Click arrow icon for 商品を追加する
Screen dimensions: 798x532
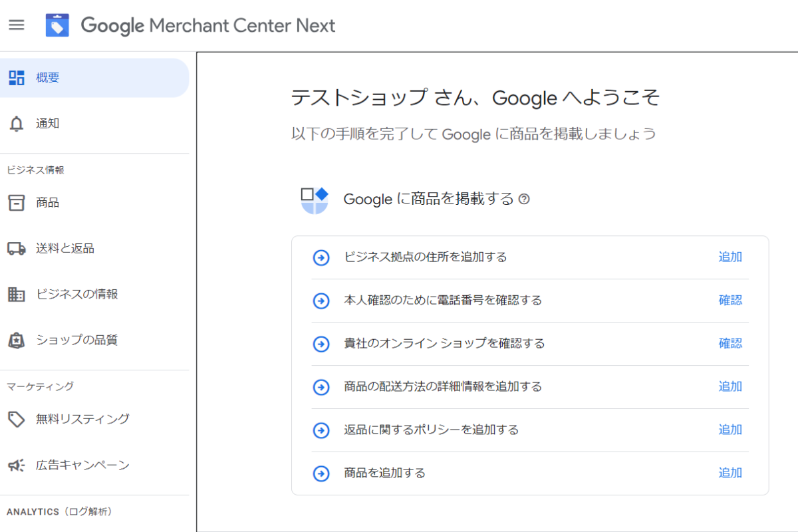pyautogui.click(x=321, y=473)
